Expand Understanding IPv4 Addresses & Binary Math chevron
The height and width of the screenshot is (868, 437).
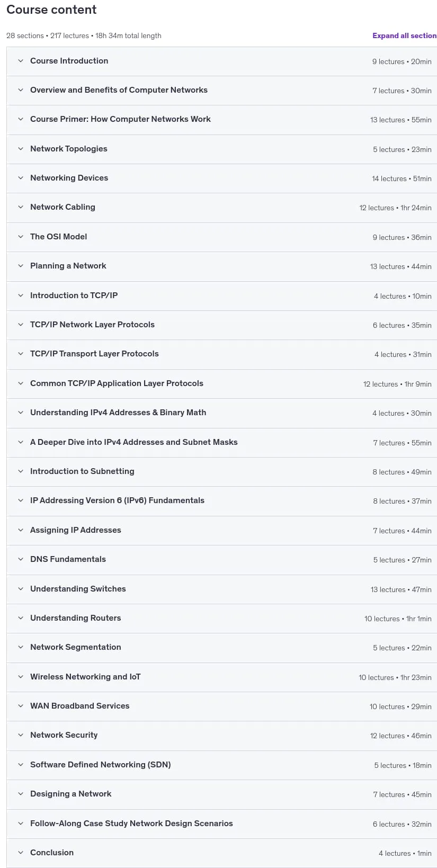tap(21, 413)
